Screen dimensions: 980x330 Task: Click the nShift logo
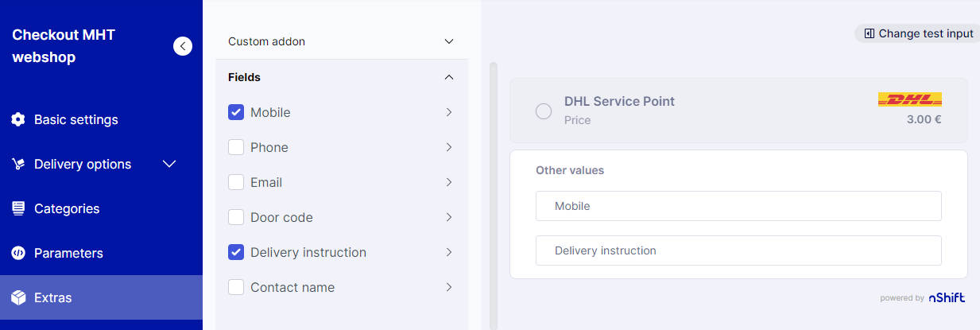pos(947,297)
